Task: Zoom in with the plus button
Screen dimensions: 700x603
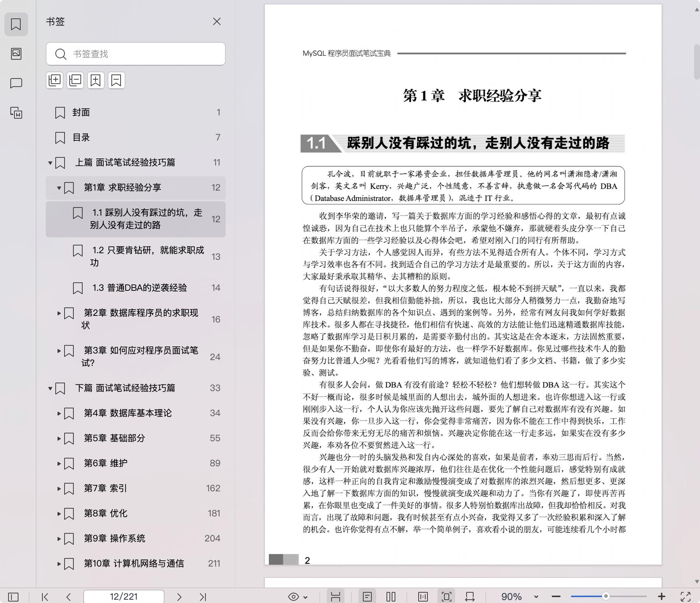Action: coord(662,596)
